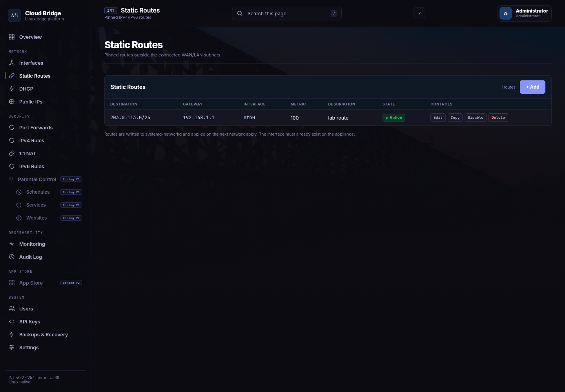Click the Settings sliders icon

pos(12,347)
